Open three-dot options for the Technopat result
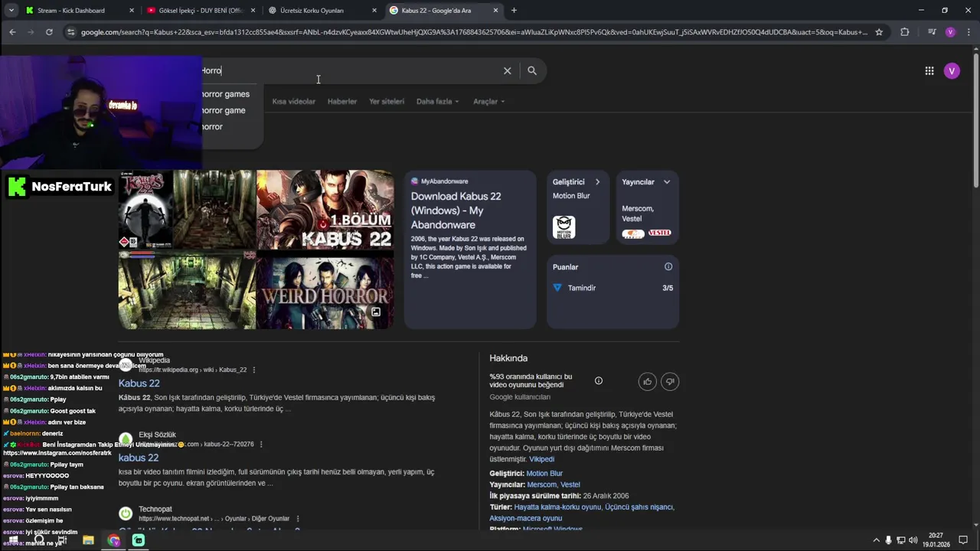The height and width of the screenshot is (551, 980). pyautogui.click(x=298, y=518)
